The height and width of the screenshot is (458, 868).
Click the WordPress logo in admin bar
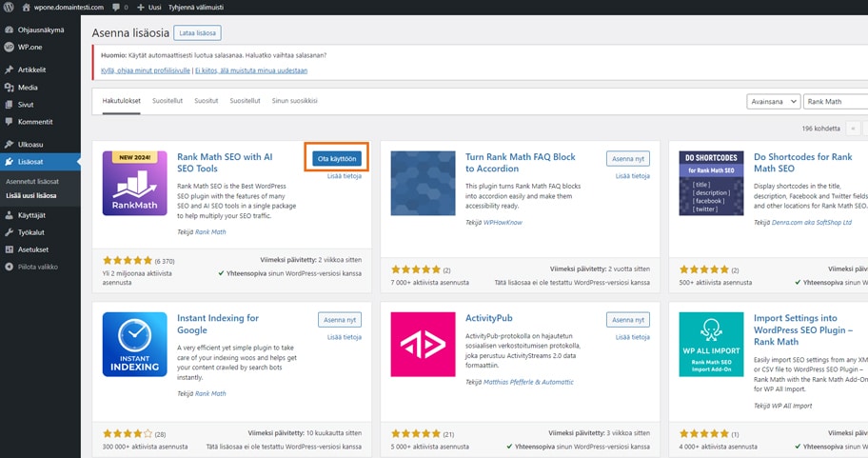[9, 7]
